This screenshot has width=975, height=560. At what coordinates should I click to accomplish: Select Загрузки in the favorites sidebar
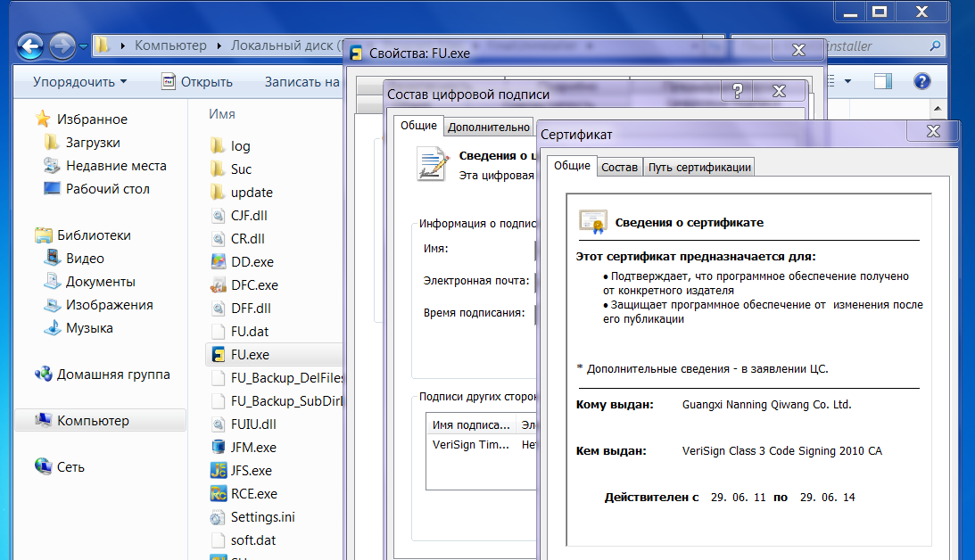pyautogui.click(x=93, y=143)
